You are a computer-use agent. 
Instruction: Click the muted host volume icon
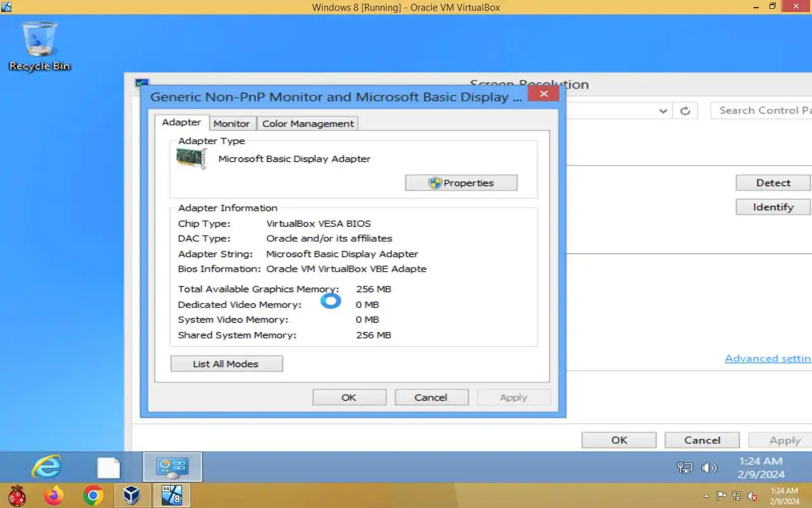[x=752, y=496]
